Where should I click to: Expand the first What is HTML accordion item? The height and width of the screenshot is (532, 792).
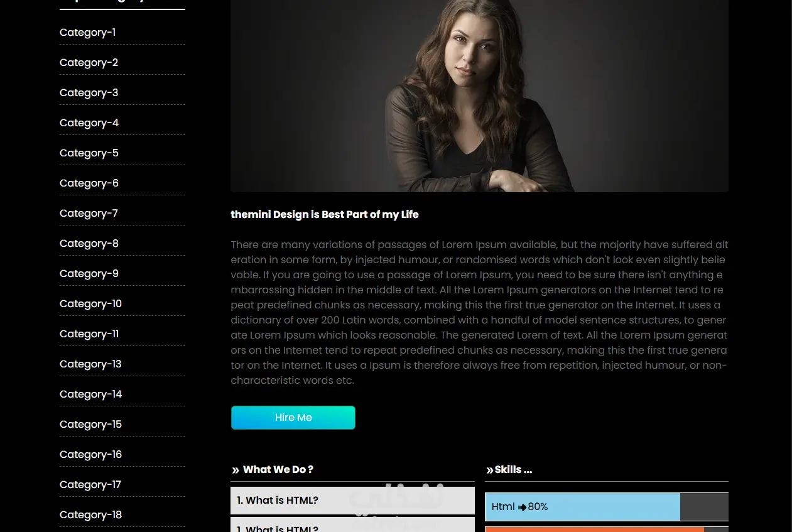click(x=352, y=501)
